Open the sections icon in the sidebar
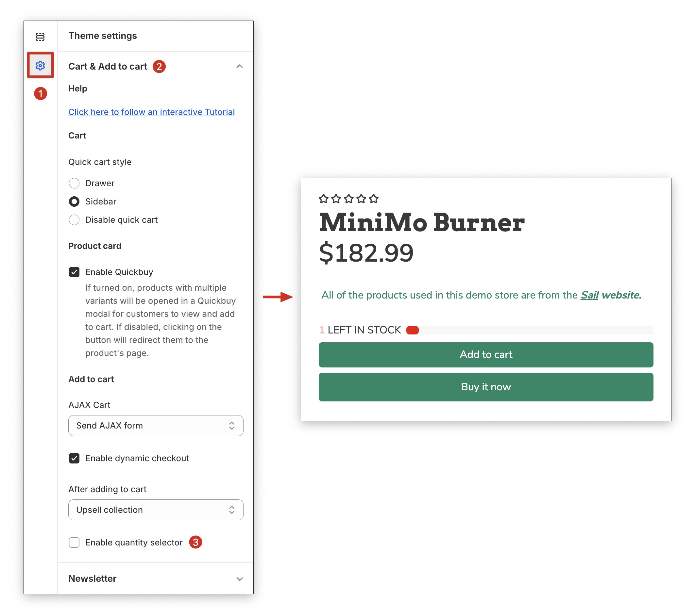This screenshot has width=695, height=616. click(40, 36)
